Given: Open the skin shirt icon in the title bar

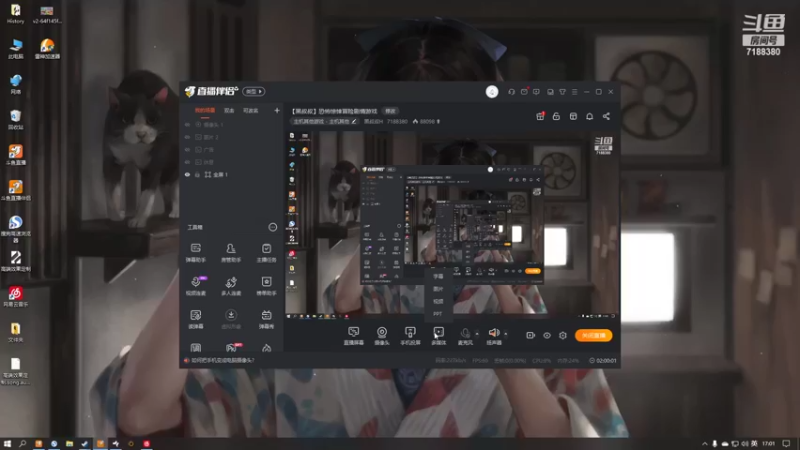Looking at the screenshot, I should 562,92.
